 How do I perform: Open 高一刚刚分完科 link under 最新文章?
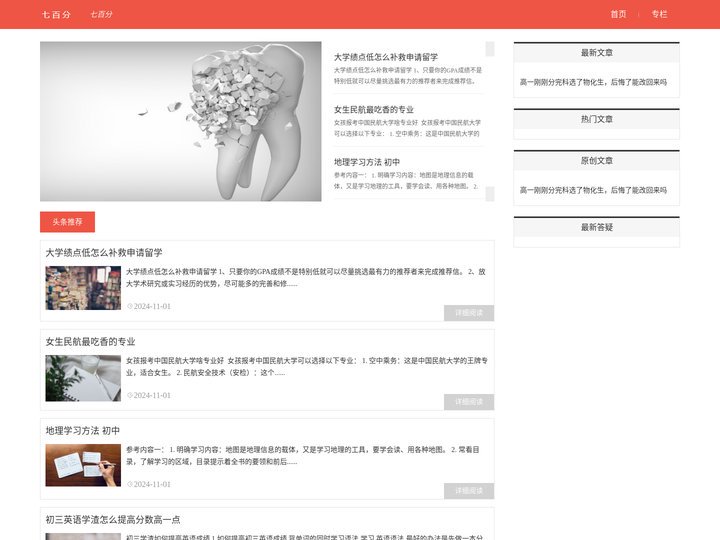pos(593,82)
